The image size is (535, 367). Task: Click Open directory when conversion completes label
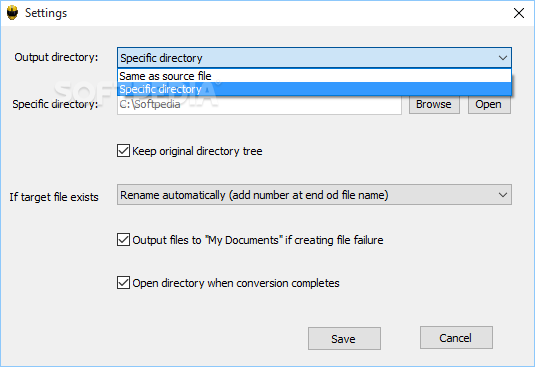(x=236, y=283)
